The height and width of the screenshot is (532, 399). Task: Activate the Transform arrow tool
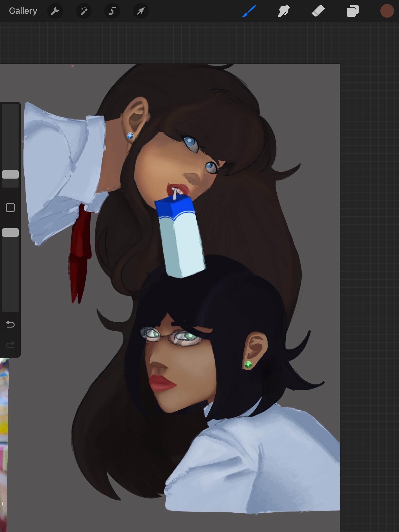pyautogui.click(x=141, y=11)
